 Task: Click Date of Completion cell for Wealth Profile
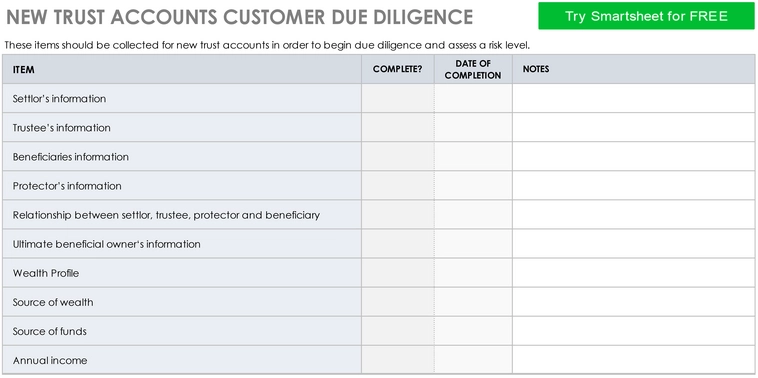[x=473, y=273]
